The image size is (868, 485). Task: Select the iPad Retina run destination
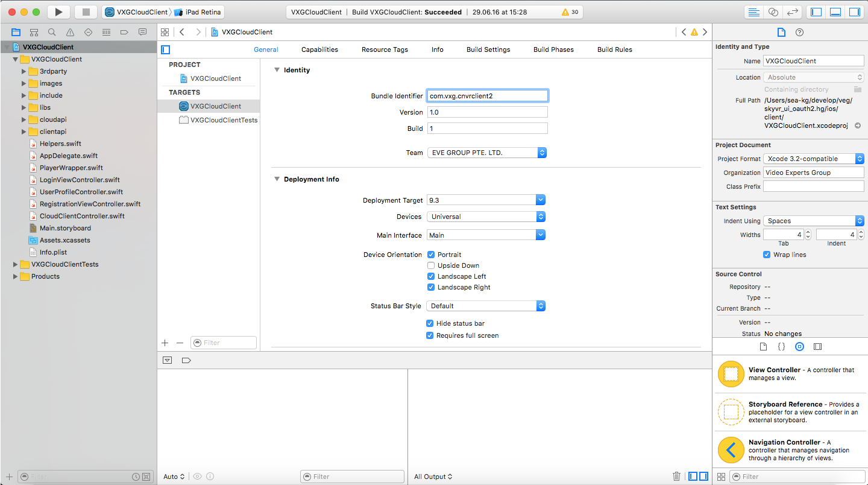[x=199, y=12]
